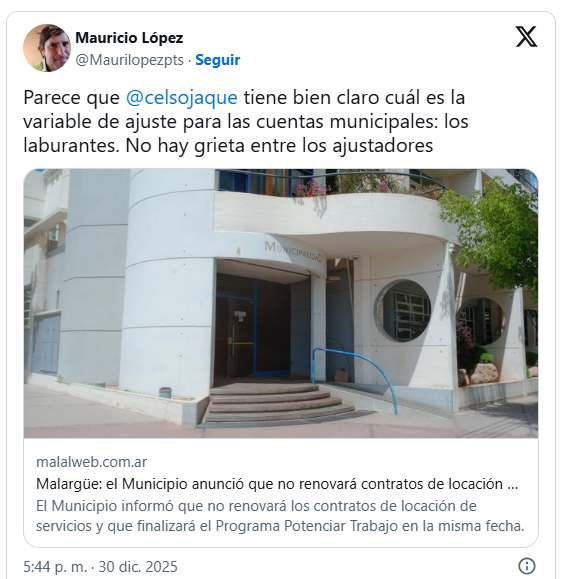This screenshot has height=579, width=563.
Task: Click the truncated headline's trailing ellipsis
Action: [x=513, y=484]
